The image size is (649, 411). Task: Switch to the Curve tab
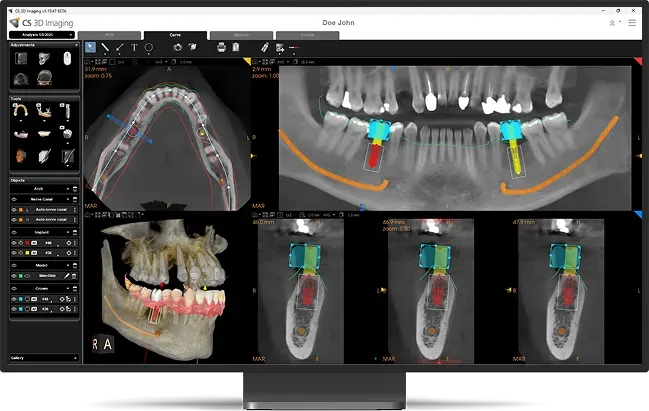tap(175, 35)
